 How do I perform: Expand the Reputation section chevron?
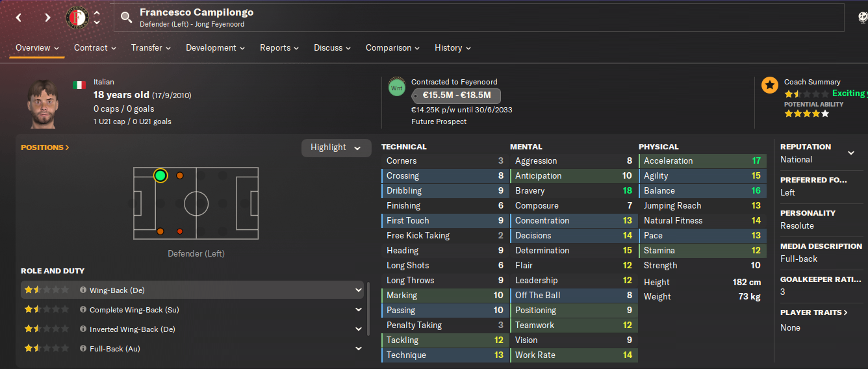tap(851, 153)
